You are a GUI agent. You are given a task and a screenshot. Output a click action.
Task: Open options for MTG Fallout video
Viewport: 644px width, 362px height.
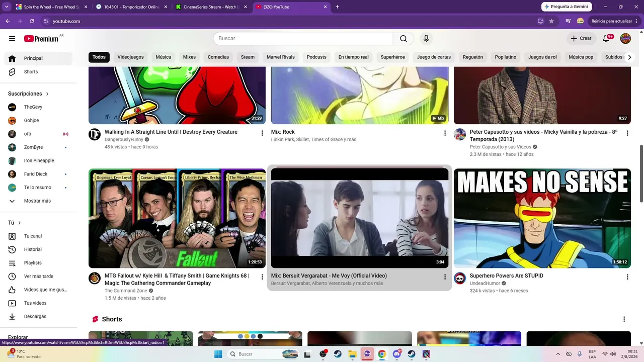(x=262, y=277)
